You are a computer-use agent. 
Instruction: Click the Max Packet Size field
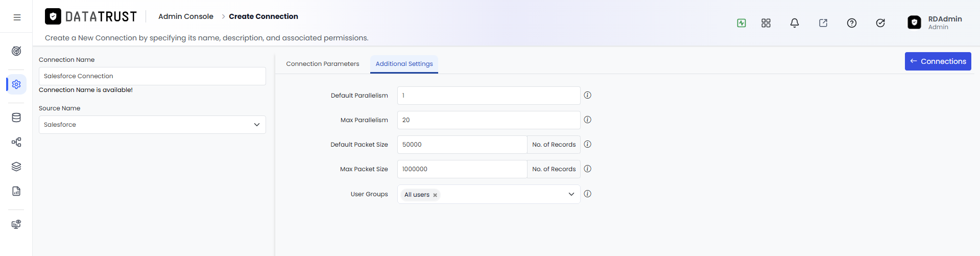pyautogui.click(x=462, y=169)
